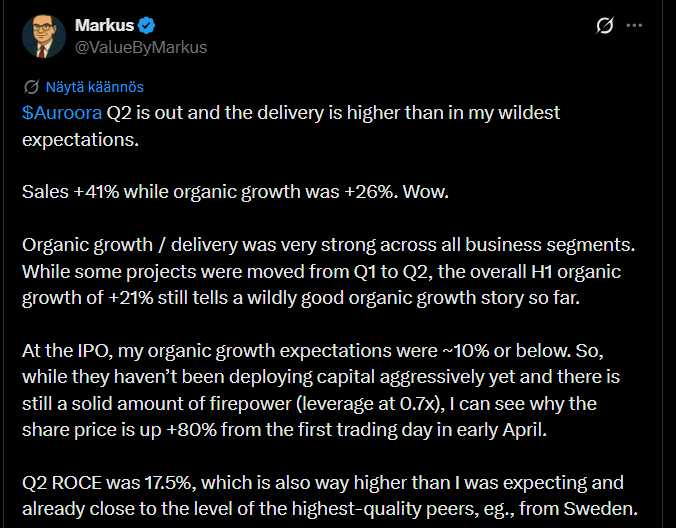Open the Grok explain-post icon
The image size is (676, 528).
click(x=604, y=25)
